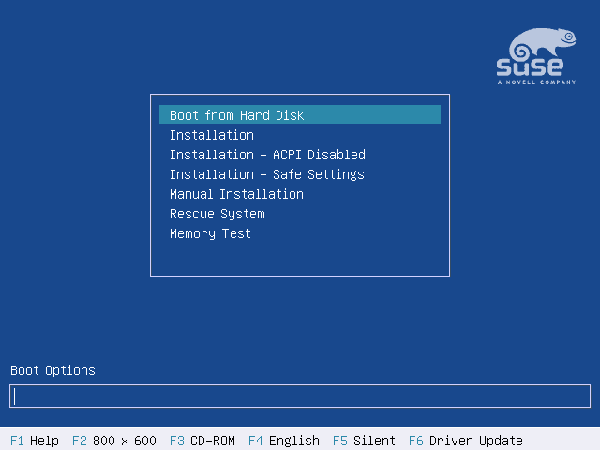Select Boot from Hard Disk entry
This screenshot has height=450, width=600.
300,115
